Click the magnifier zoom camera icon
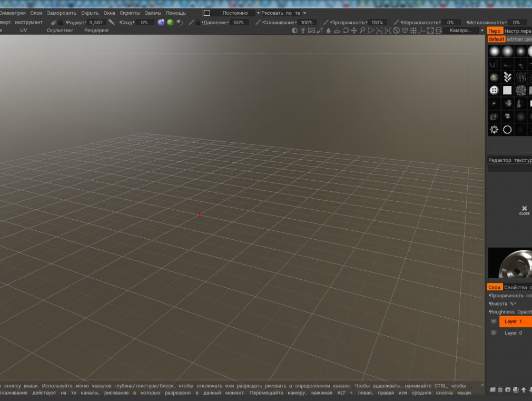Image resolution: width=532 pixels, height=401 pixels. [362, 31]
